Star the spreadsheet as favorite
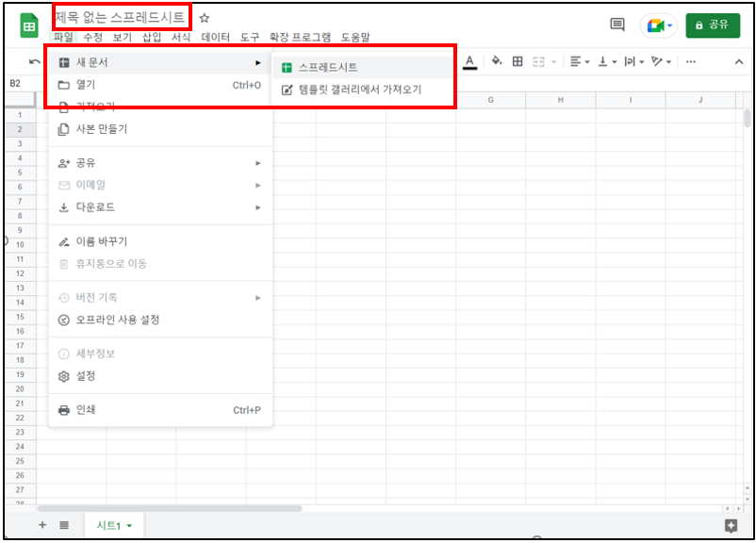Screen dimensions: 756x543 point(204,17)
